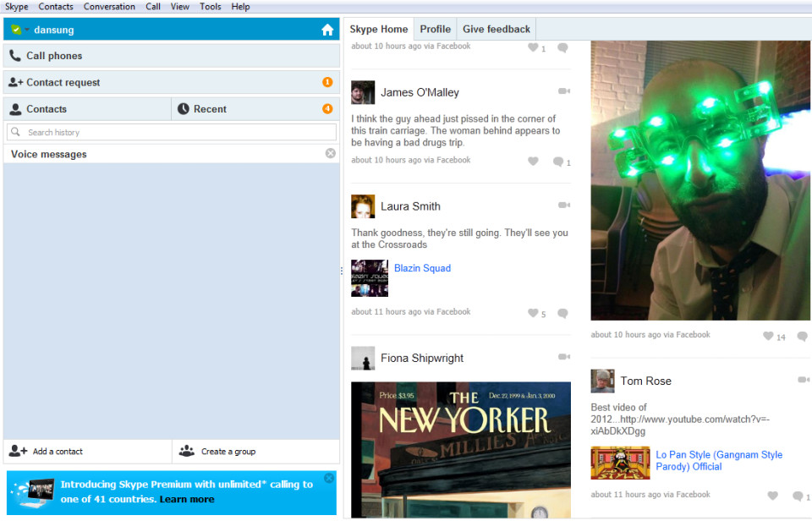The width and height of the screenshot is (812, 521).
Task: Click video call icon beside Tom Rose
Action: [804, 380]
